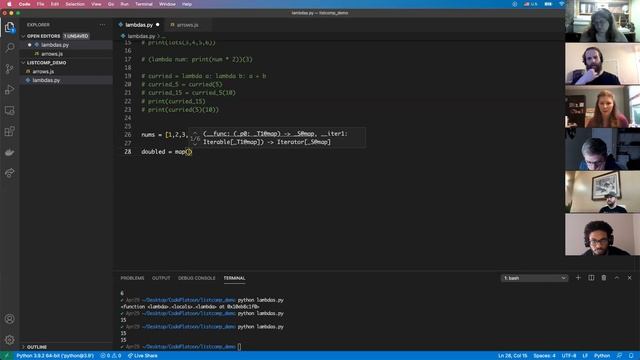Open the Accounts menu icon
The height and width of the screenshot is (360, 640).
click(x=9, y=319)
